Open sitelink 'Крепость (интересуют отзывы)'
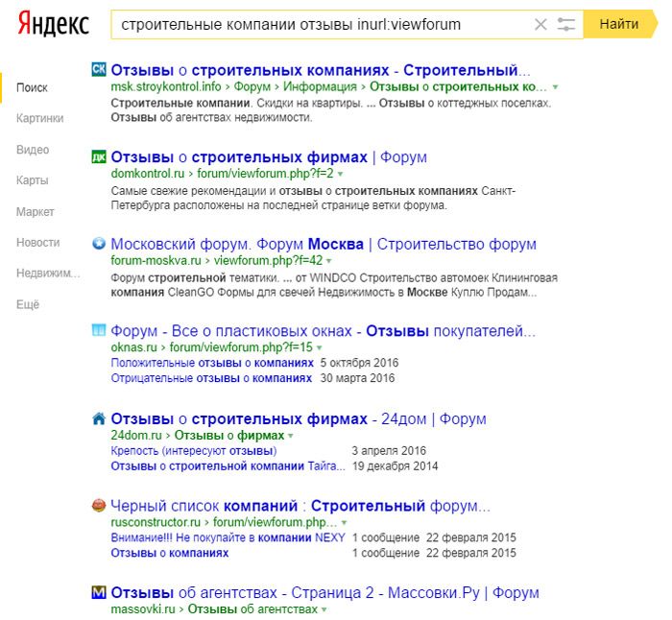The image size is (672, 620). [194, 451]
